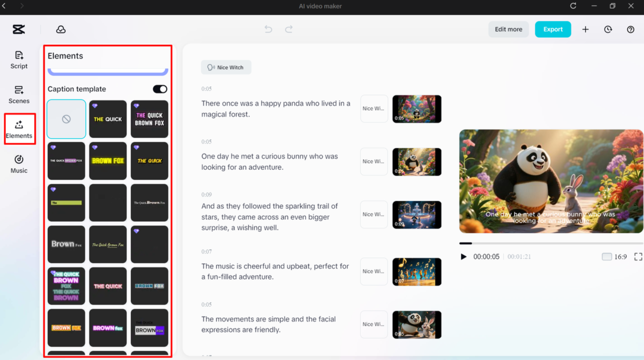Viewport: 644px width, 360px height.
Task: Open the 16:9 aspect ratio selector
Action: coord(615,256)
